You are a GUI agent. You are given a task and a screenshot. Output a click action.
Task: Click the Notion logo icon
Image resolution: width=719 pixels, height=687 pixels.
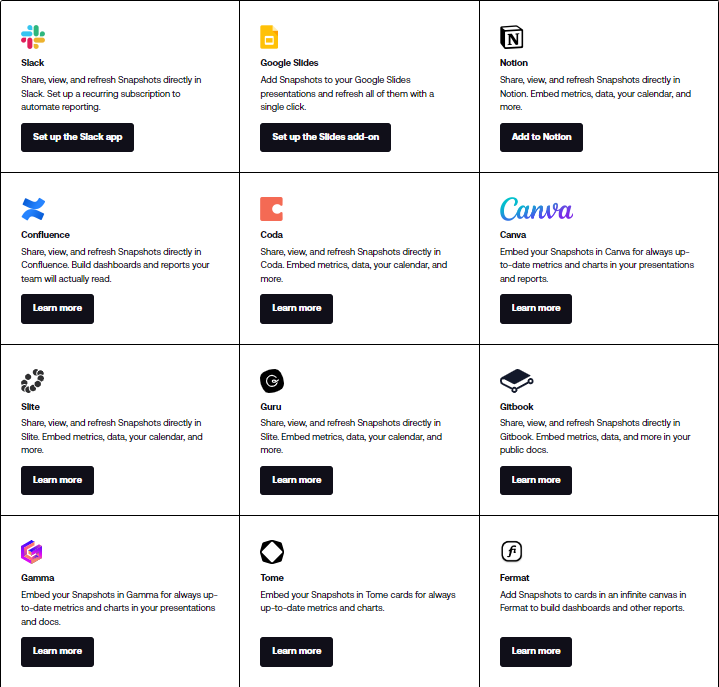coord(512,38)
